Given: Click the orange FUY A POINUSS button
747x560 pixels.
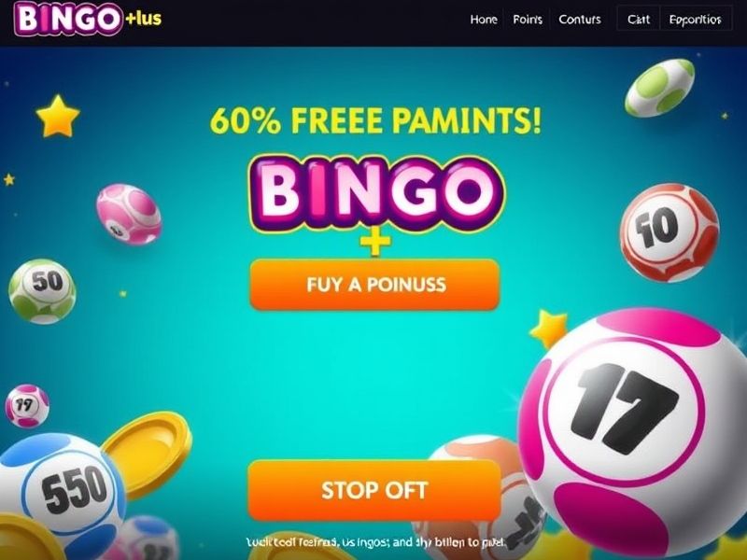Looking at the screenshot, I should pyautogui.click(x=375, y=285).
